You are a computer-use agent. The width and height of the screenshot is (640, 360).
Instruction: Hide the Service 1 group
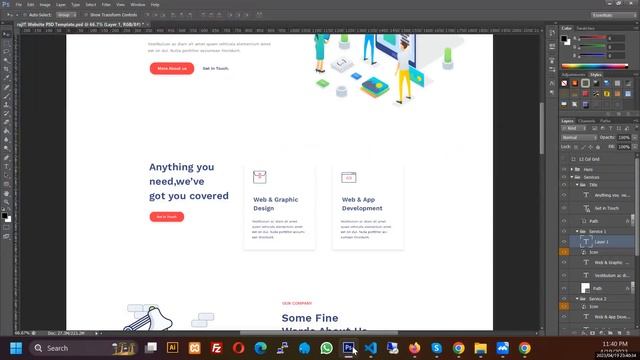pyautogui.click(x=564, y=231)
